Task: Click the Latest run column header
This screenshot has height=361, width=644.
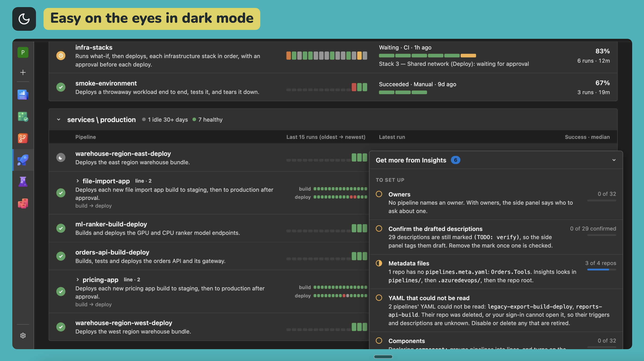Action: 392,137
